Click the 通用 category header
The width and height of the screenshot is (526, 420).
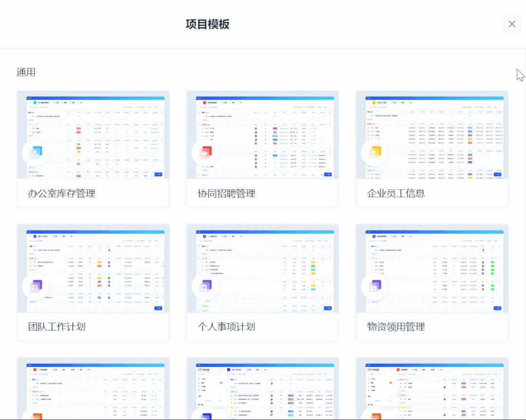coord(26,72)
